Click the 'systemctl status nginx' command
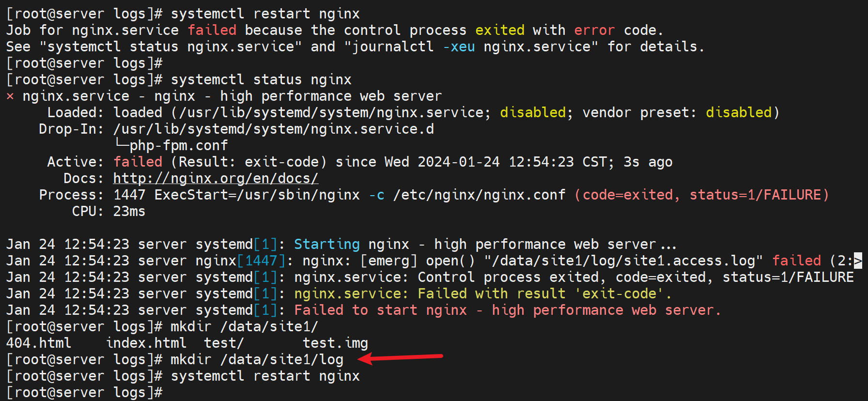This screenshot has width=868, height=401. tap(261, 79)
